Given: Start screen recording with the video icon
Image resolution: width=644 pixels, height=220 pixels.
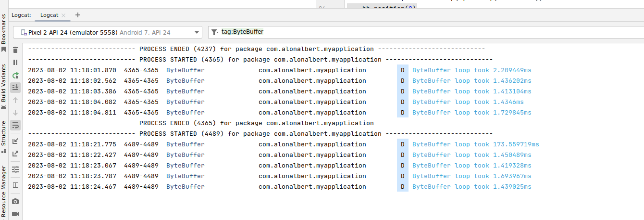Looking at the screenshot, I should (15, 214).
